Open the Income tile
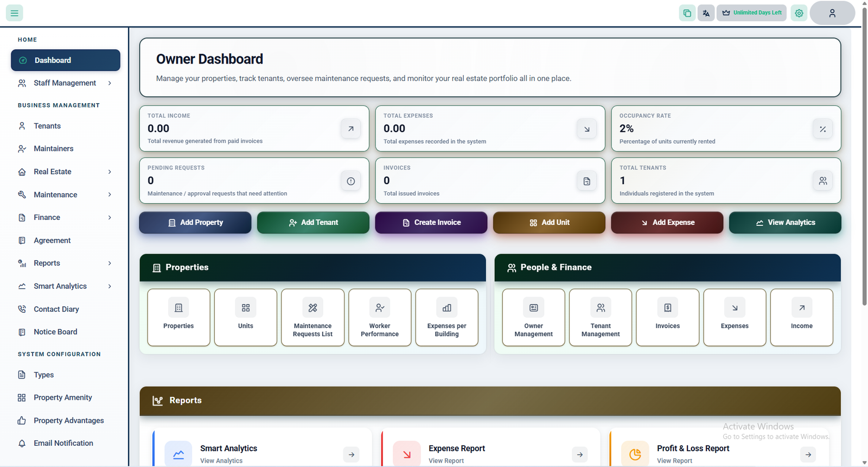 pos(802,317)
